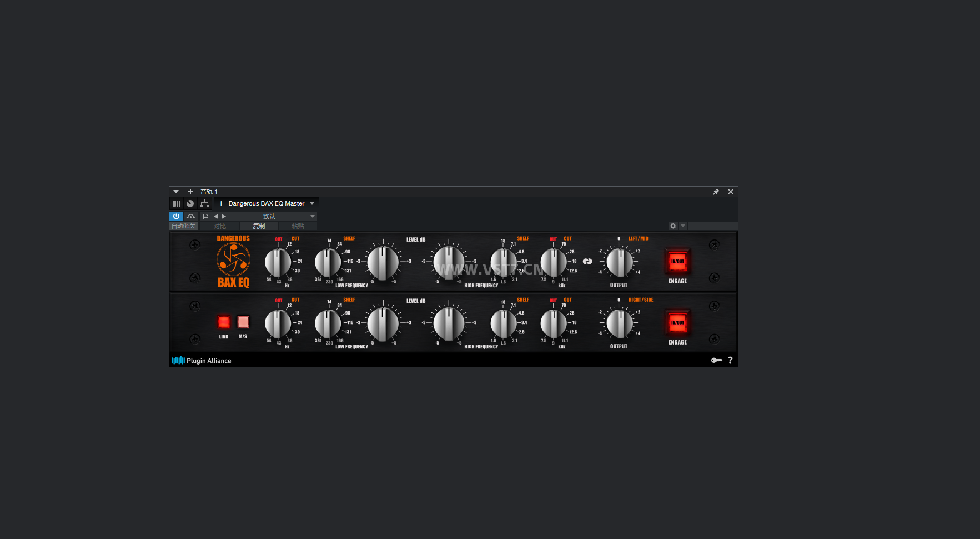Toggle the M/S button
The image size is (980, 539).
pyautogui.click(x=243, y=322)
